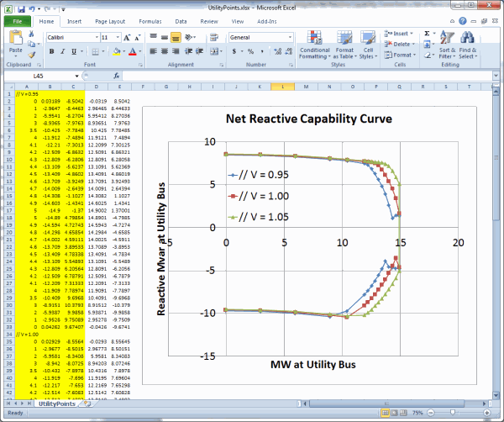Click the Insert cells button
The height and width of the screenshot is (422, 504).
[398, 34]
